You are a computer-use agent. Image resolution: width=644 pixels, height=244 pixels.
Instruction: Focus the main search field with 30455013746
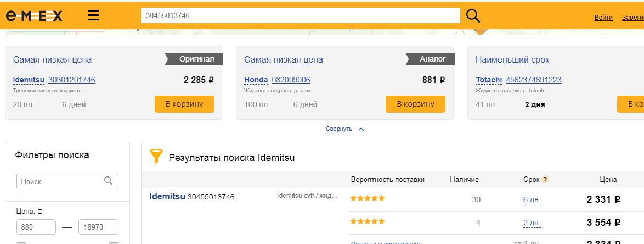coord(300,16)
